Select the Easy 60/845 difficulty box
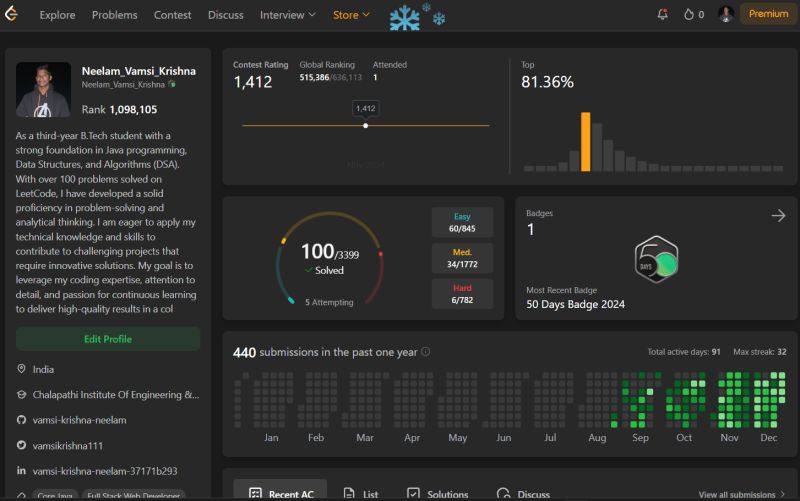Screen dimensions: 800x501 (462, 222)
